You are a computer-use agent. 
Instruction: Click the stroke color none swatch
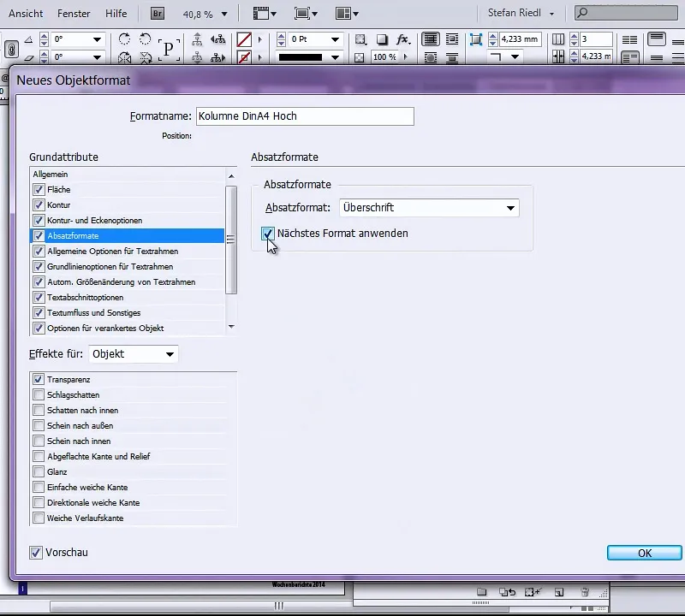tap(244, 57)
